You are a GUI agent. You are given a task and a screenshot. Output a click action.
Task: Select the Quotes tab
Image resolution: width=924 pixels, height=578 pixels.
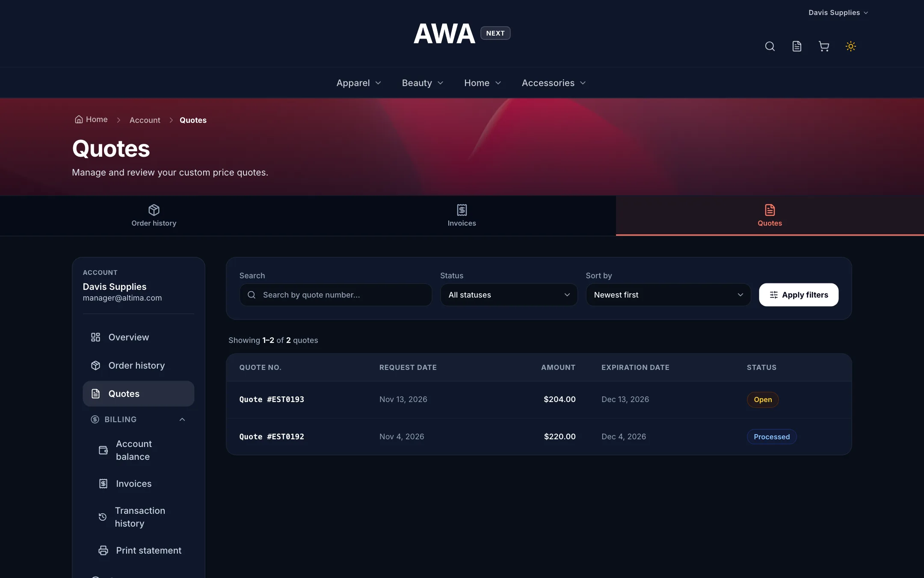770,216
